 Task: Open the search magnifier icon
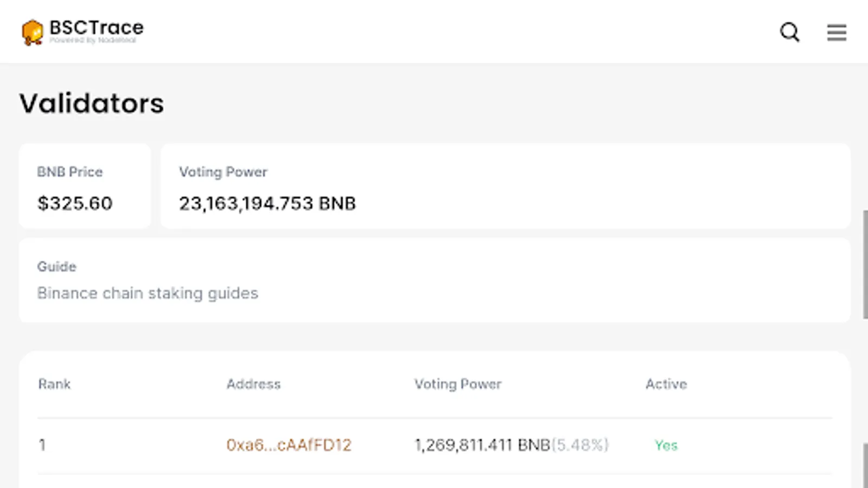point(789,32)
